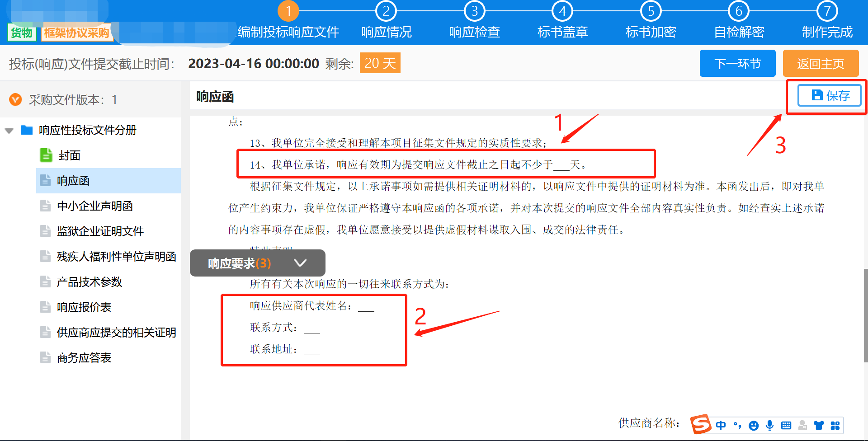Click the 联系方式 blank field
868x441 pixels.
312,328
